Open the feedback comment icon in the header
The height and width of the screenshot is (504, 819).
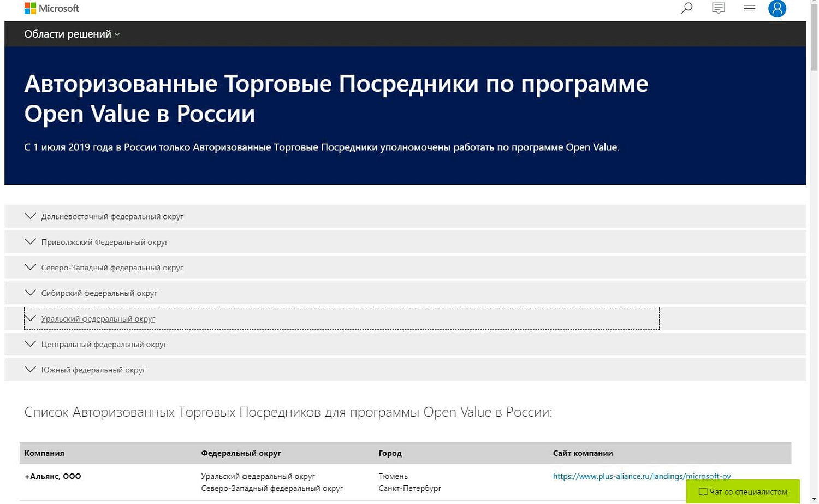pos(718,8)
